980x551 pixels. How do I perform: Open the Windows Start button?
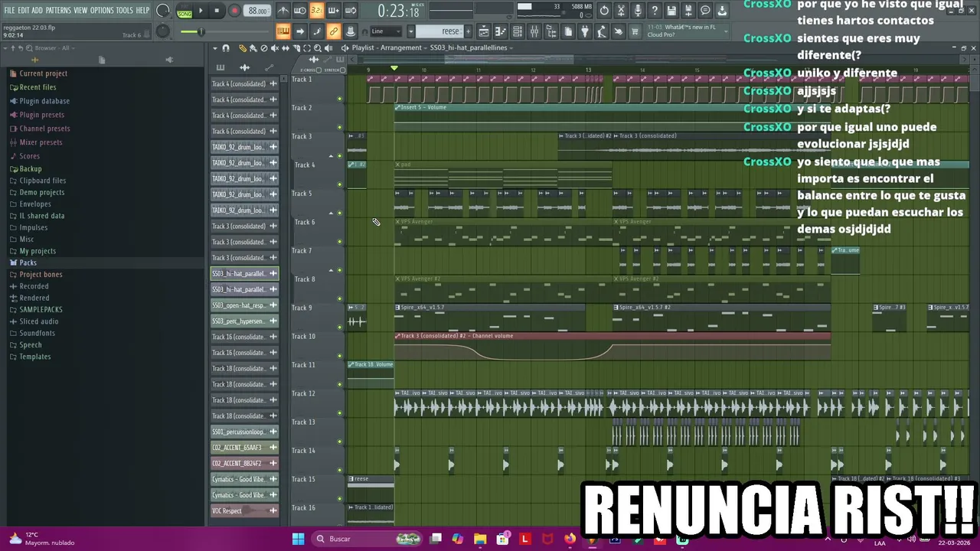click(x=299, y=539)
